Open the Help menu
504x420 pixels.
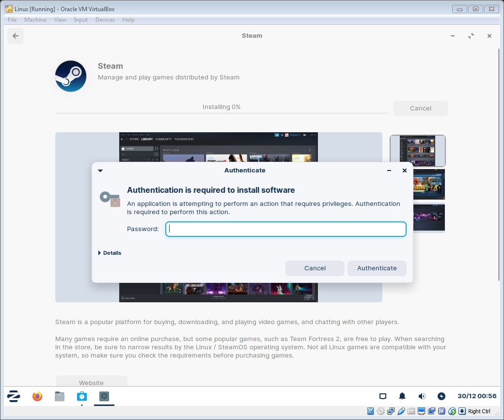tap(128, 20)
